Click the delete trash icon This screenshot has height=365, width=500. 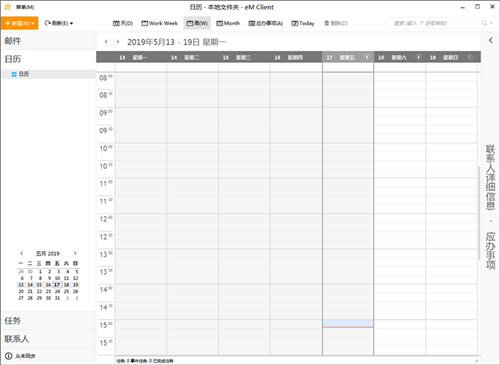click(327, 23)
